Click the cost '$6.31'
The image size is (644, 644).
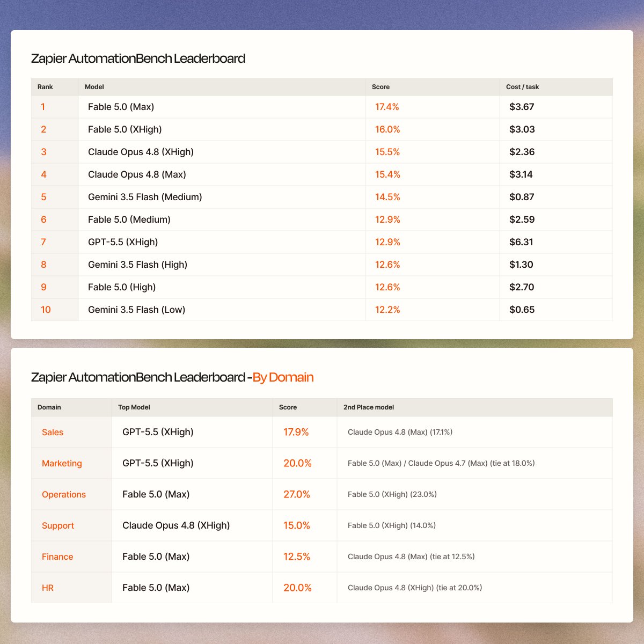tap(521, 242)
